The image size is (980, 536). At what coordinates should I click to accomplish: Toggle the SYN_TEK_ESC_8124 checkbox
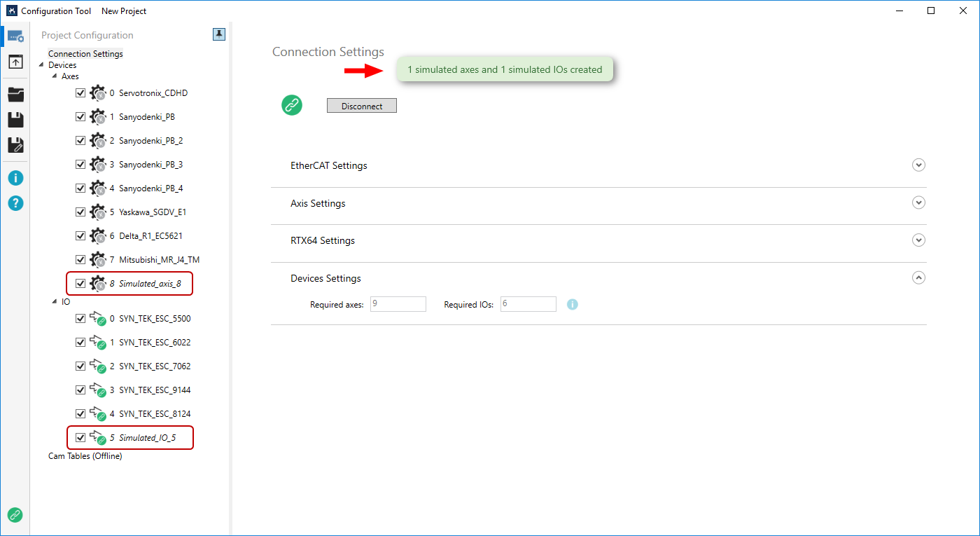pos(80,413)
